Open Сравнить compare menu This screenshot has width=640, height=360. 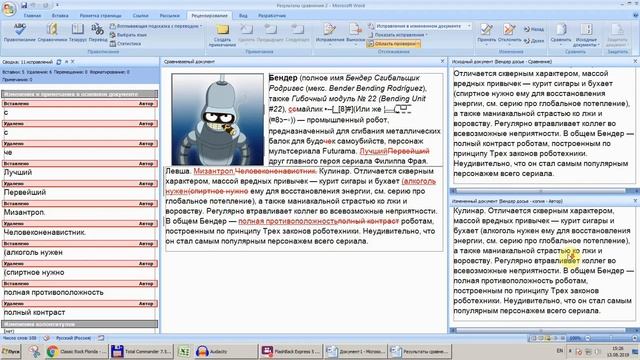pos(561,33)
